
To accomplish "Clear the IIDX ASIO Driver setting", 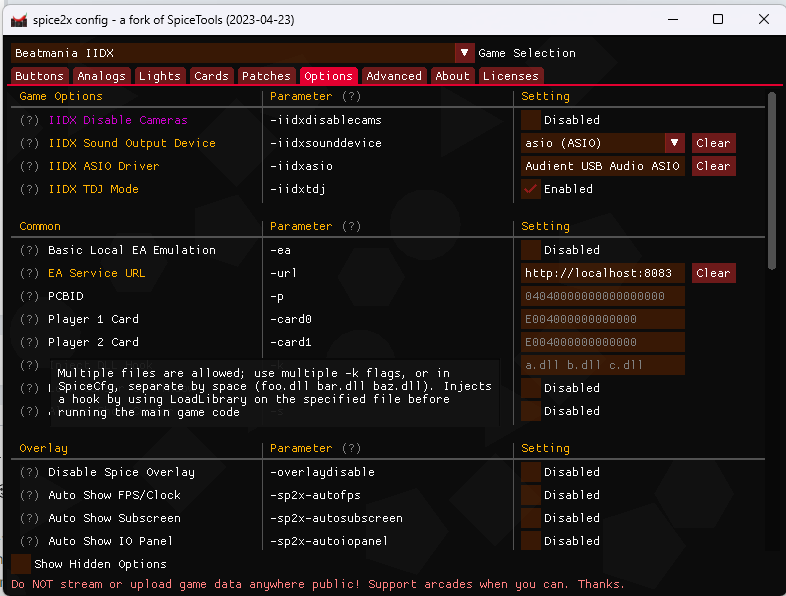I will pos(713,166).
